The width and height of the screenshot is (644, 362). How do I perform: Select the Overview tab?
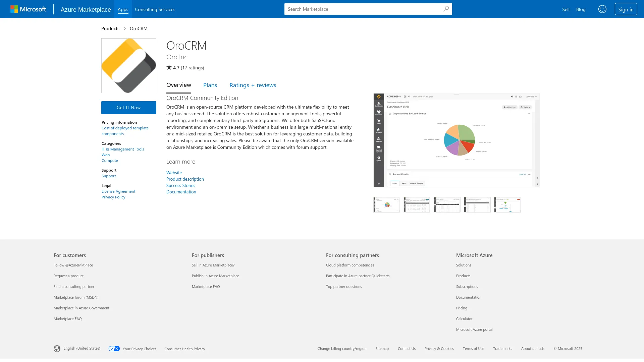pyautogui.click(x=179, y=85)
